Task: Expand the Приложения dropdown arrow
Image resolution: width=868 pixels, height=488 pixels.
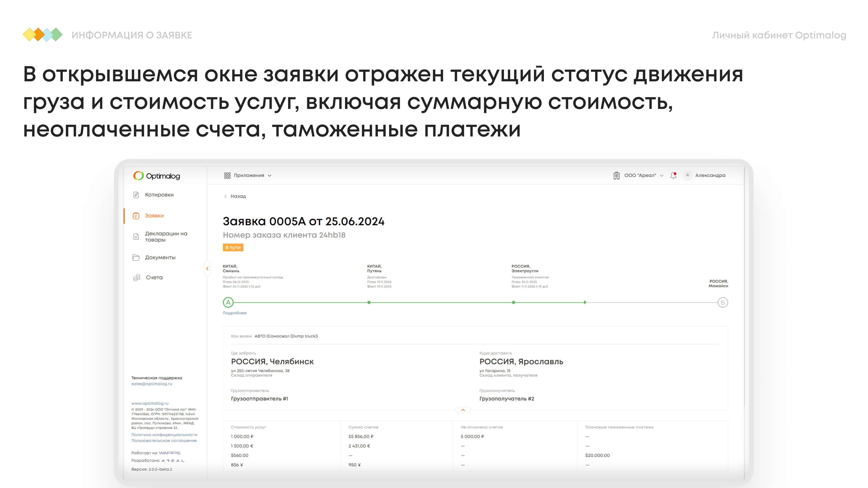Action: [270, 176]
